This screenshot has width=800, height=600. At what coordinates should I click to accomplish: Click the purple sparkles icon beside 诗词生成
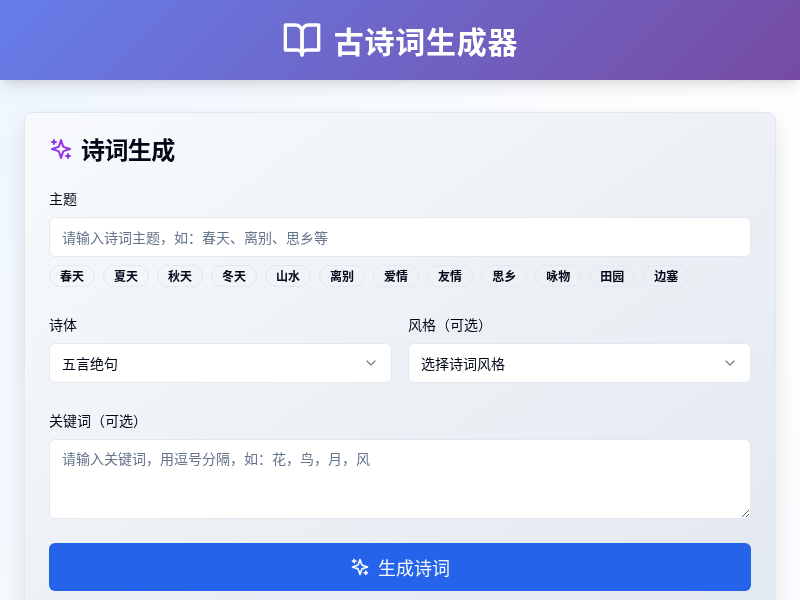pos(61,149)
